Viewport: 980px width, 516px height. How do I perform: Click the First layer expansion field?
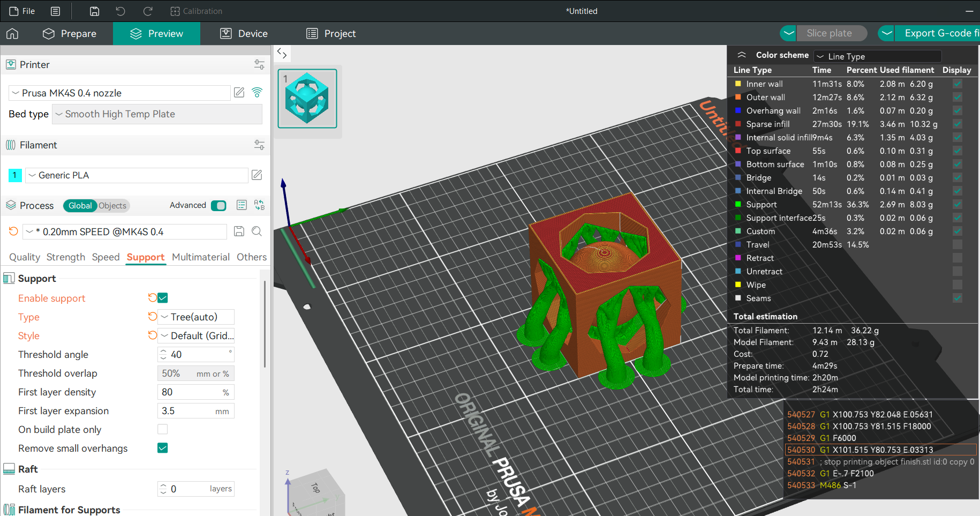[196, 411]
